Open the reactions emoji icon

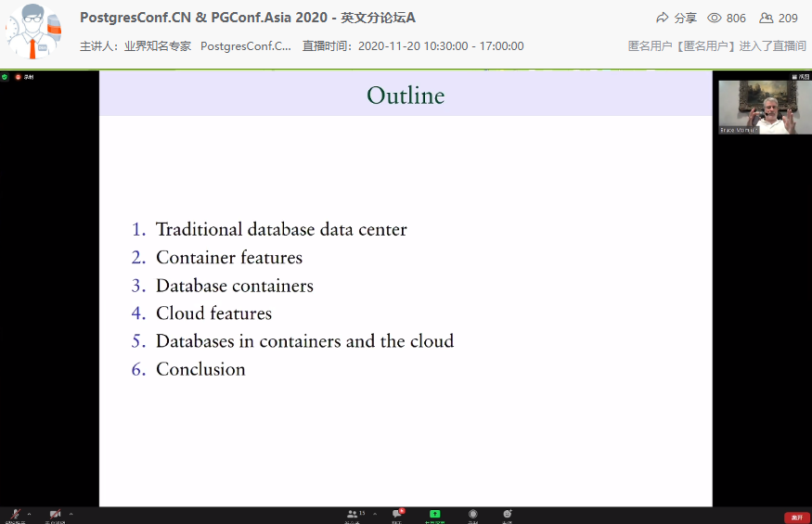click(x=508, y=514)
